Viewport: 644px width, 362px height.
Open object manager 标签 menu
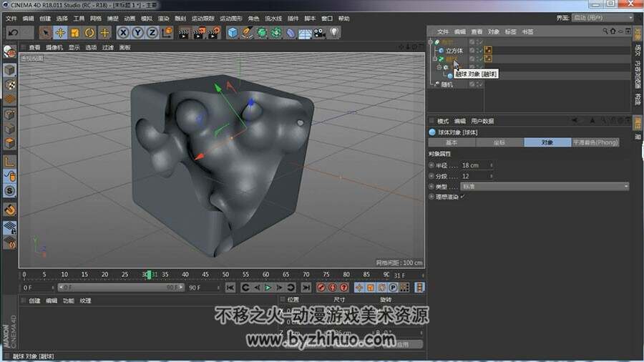point(510,31)
